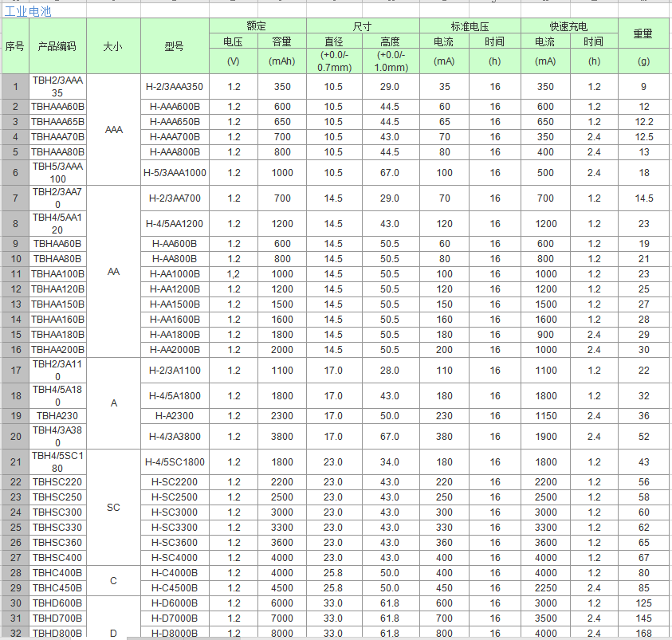Select model H-4/5SC1800
This screenshot has width=672, height=640.
click(x=175, y=462)
